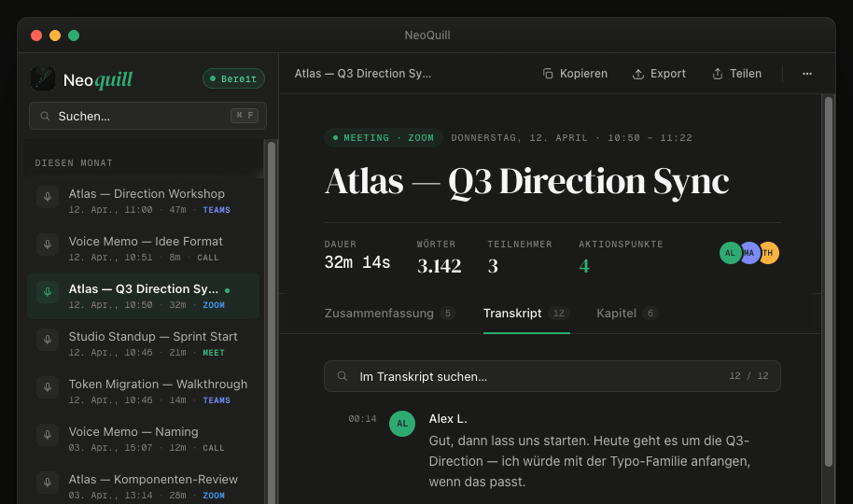Focus the Suchen sidebar search field
The image size is (853, 504).
pyautogui.click(x=148, y=116)
